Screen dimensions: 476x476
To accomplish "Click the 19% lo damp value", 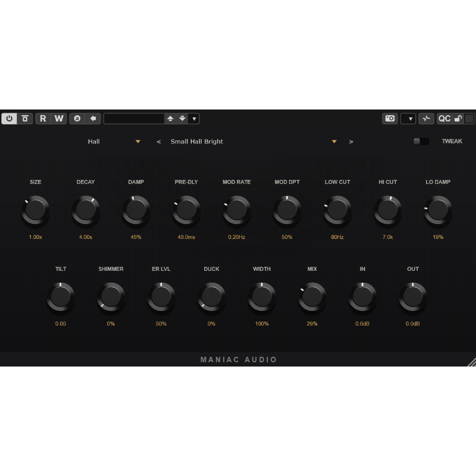I will [x=438, y=237].
